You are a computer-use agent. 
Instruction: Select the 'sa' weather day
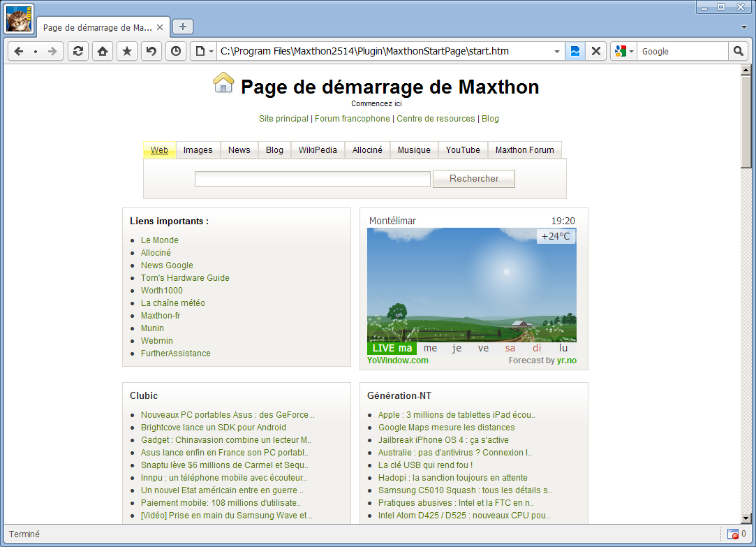(510, 349)
